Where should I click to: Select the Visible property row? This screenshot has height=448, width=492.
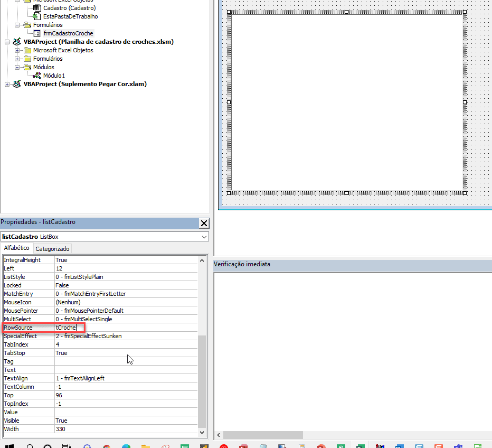point(29,421)
